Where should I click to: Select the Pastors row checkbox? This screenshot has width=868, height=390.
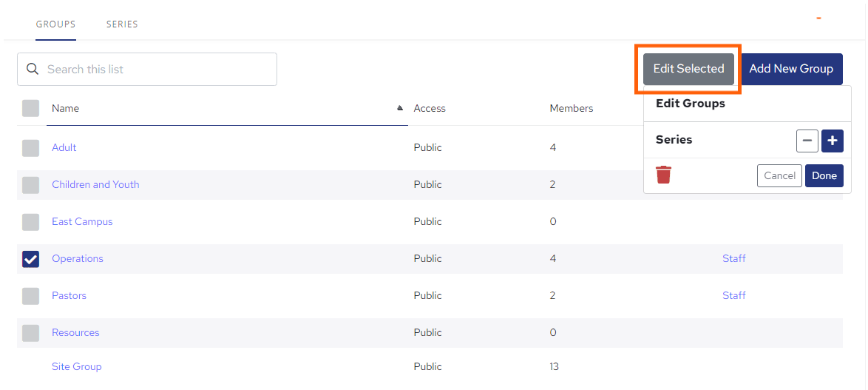click(x=30, y=295)
